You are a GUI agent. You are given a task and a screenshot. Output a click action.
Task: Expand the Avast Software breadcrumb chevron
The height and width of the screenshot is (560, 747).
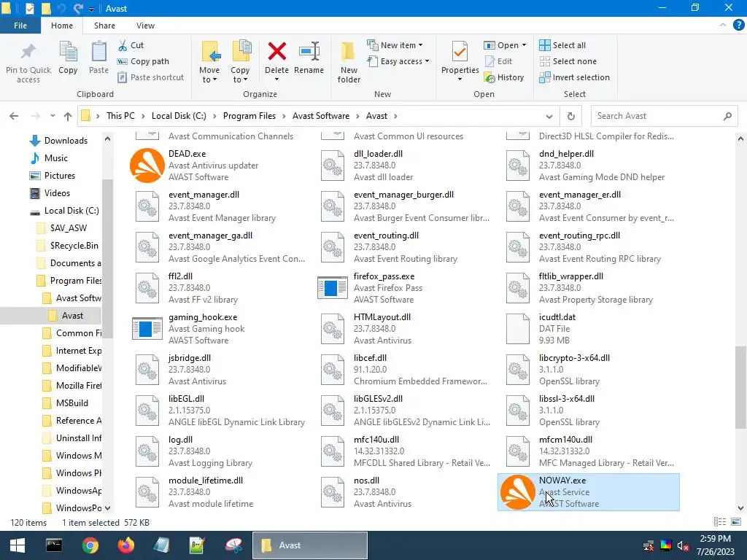pos(357,116)
